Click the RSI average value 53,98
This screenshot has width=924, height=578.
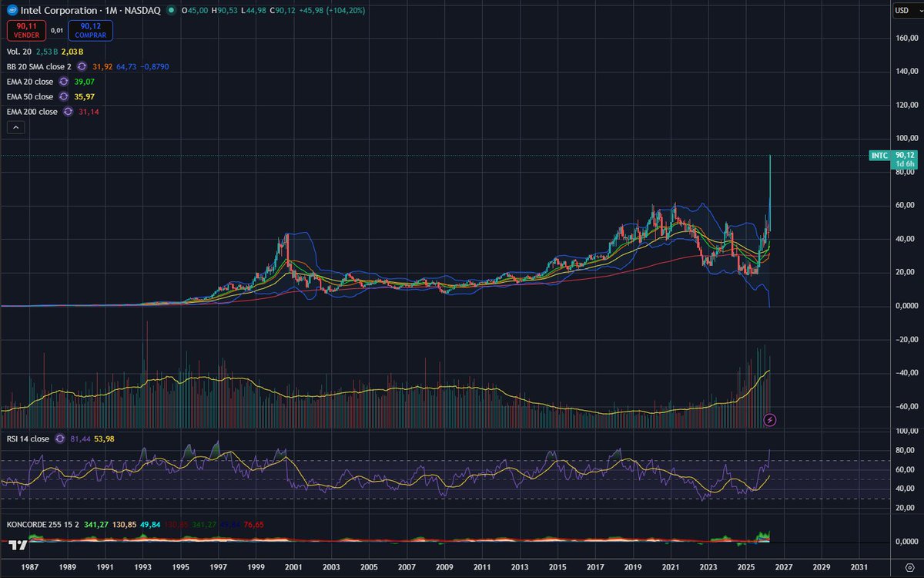click(104, 439)
